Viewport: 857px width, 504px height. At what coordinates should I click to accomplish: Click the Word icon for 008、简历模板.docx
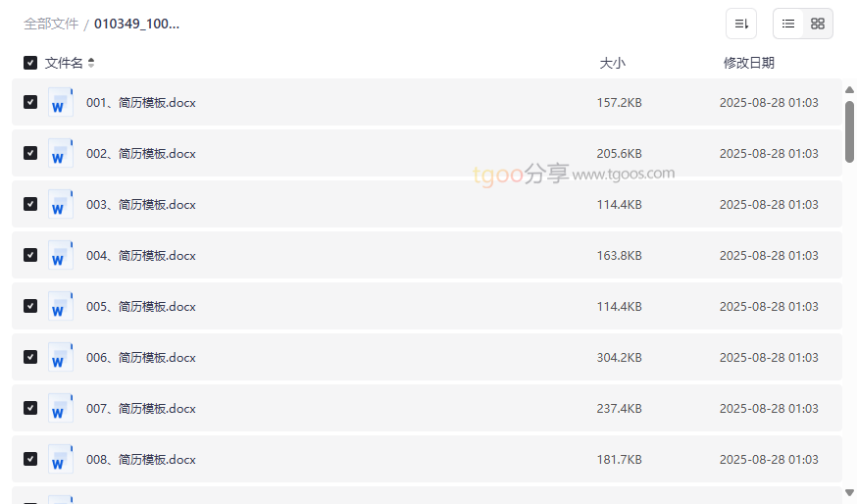(60, 459)
